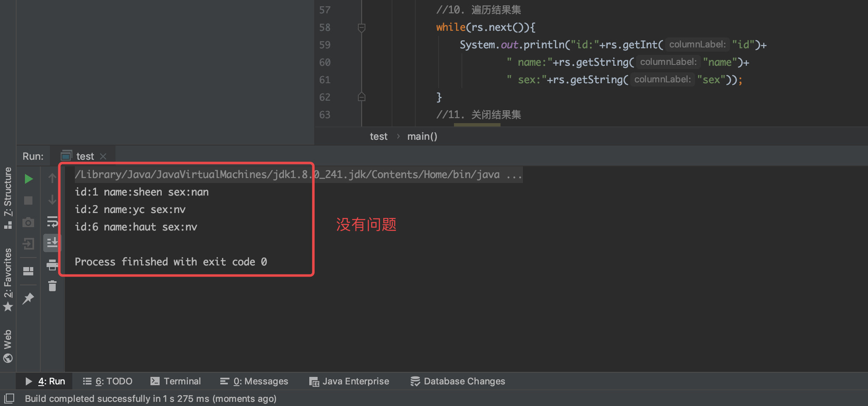This screenshot has width=868, height=406.
Task: Click the Pin Tab pushpin icon
Action: point(28,298)
